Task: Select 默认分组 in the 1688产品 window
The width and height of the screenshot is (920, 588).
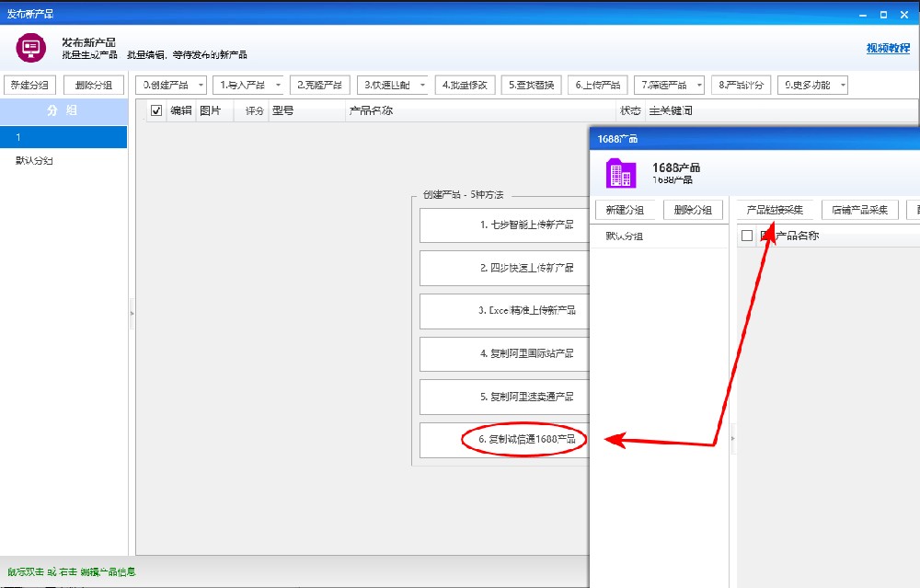Action: tap(659, 236)
